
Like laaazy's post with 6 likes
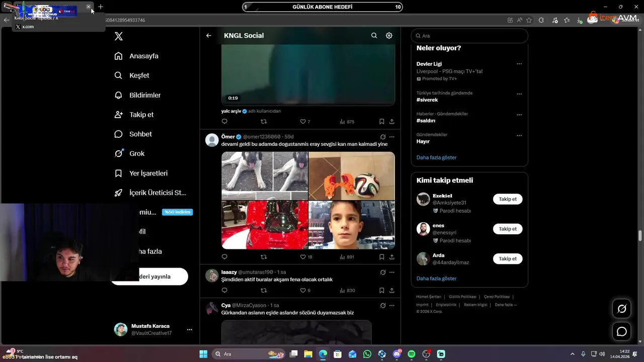(x=305, y=291)
